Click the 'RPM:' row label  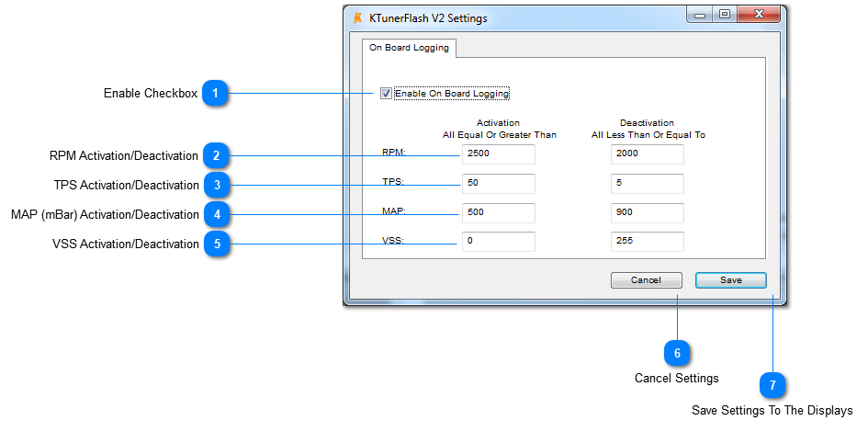point(394,153)
